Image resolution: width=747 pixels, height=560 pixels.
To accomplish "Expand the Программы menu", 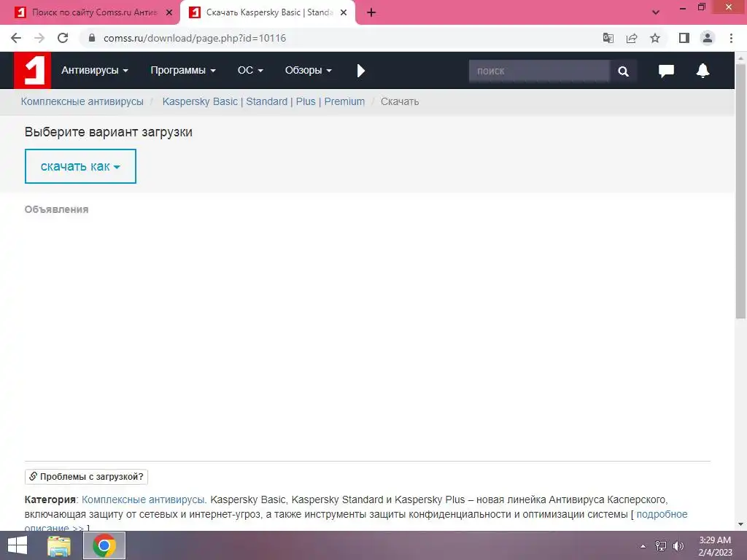I will click(x=183, y=71).
